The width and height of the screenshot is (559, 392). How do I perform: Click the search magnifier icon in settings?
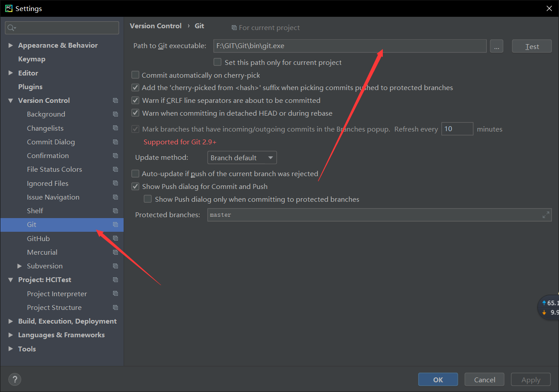click(11, 28)
